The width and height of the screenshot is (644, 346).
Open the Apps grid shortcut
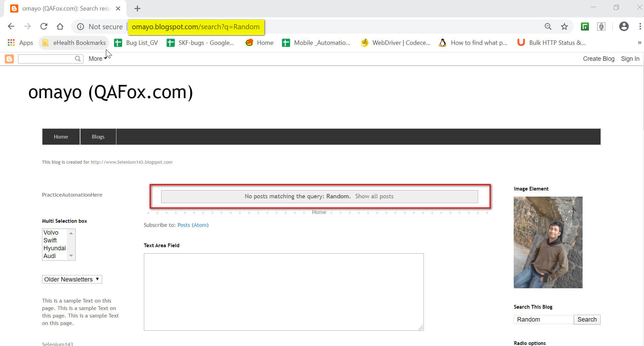click(20, 43)
